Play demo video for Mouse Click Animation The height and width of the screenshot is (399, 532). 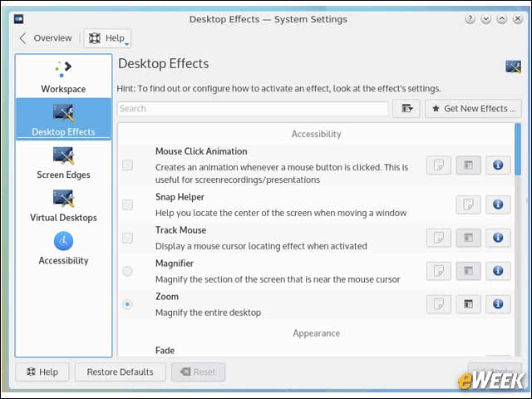click(439, 165)
